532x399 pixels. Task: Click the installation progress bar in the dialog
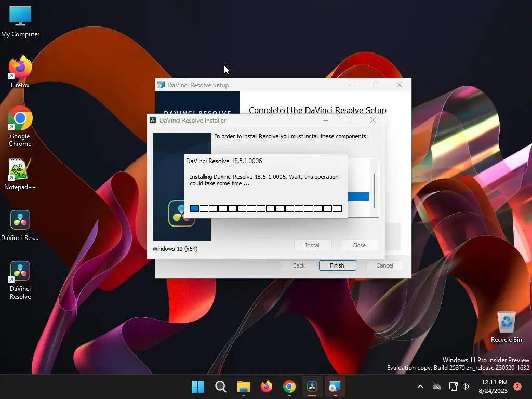tap(265, 208)
